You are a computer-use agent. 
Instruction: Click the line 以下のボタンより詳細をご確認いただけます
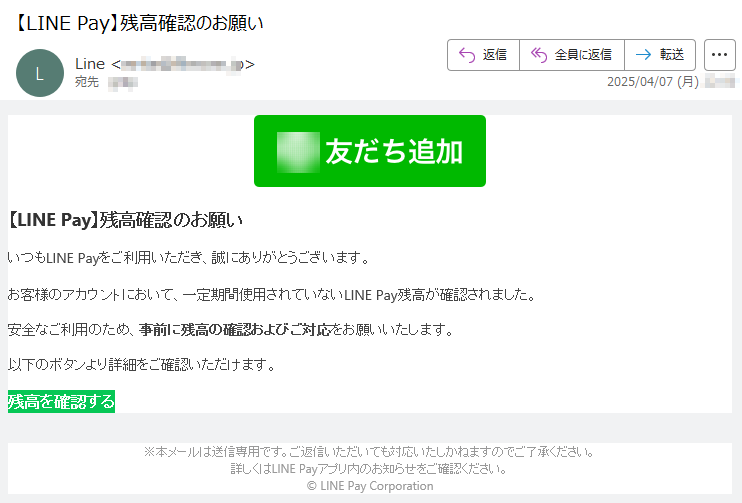tap(141, 365)
